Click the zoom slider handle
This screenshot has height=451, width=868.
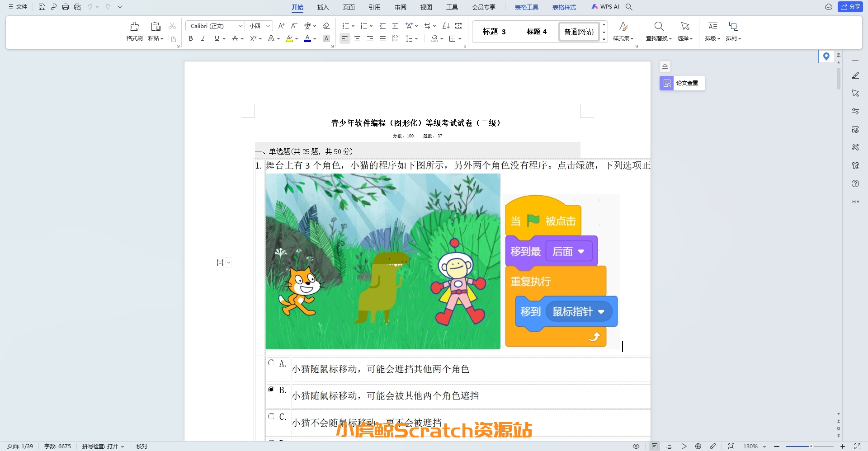coord(811,446)
